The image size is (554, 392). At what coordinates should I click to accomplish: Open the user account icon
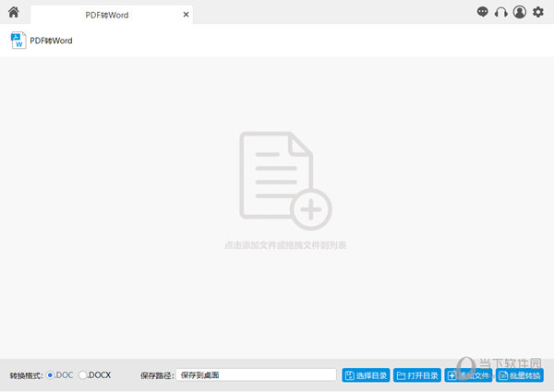519,12
